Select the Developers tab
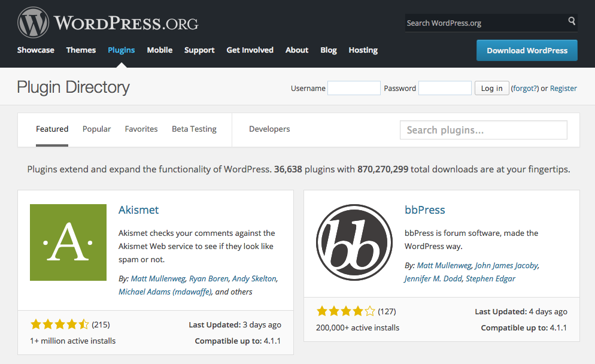 269,129
